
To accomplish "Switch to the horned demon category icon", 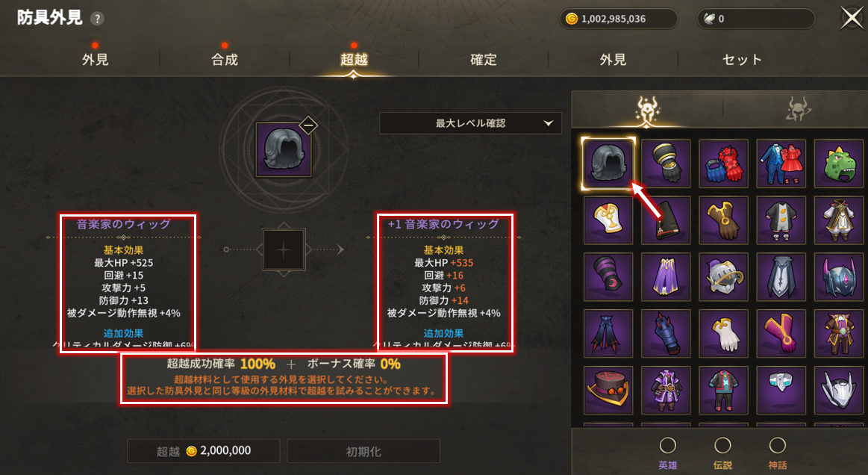I will pyautogui.click(x=798, y=109).
